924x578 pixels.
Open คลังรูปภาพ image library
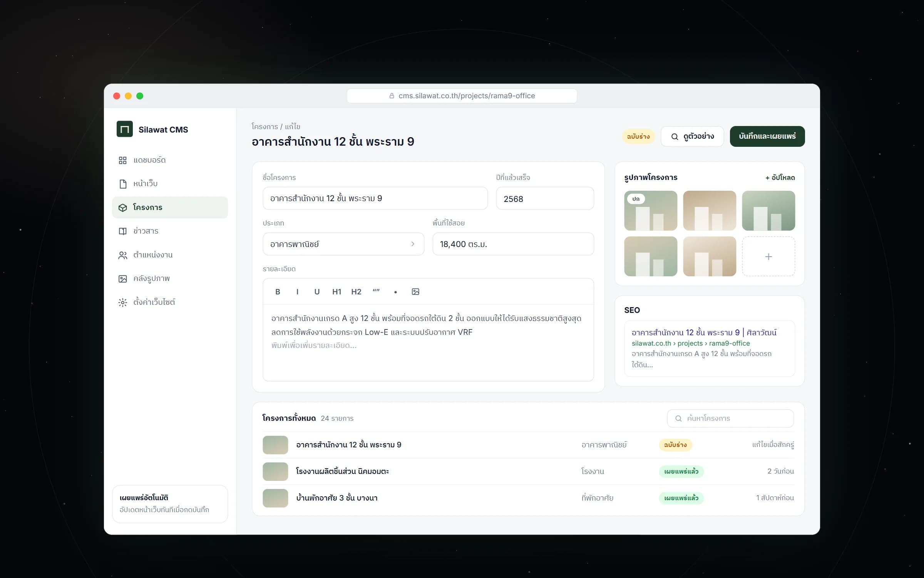(170, 279)
